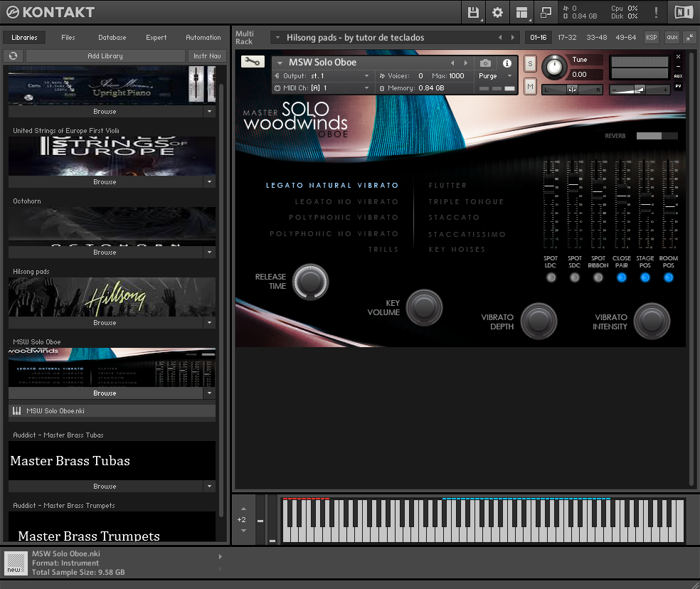The height and width of the screenshot is (589, 700).
Task: Click the Instr Nav button
Action: pos(207,55)
